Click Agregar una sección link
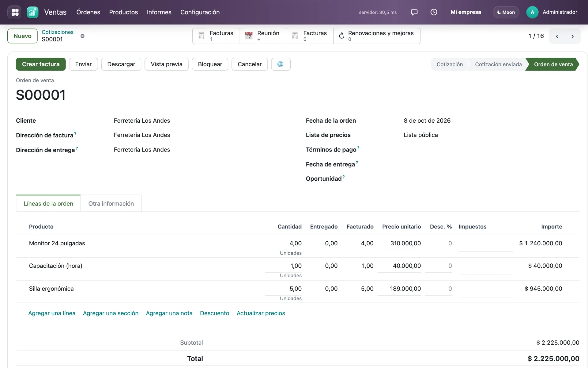The width and height of the screenshot is (588, 368). 111,313
